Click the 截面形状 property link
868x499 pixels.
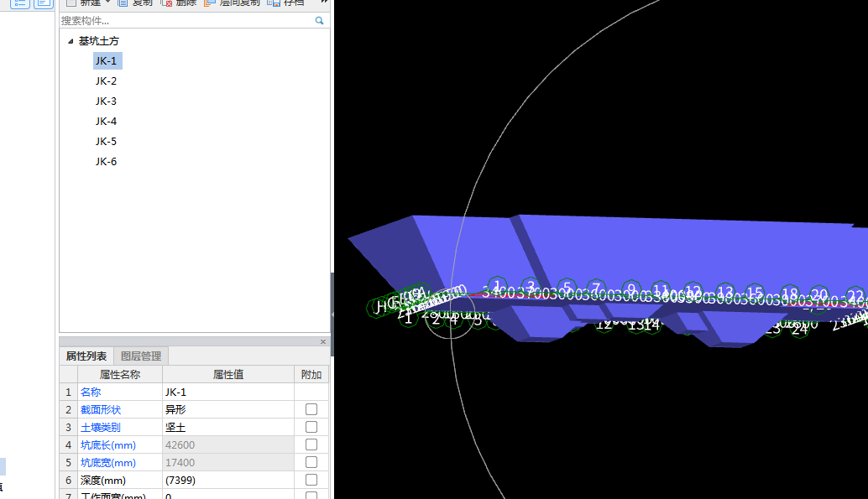(101, 410)
